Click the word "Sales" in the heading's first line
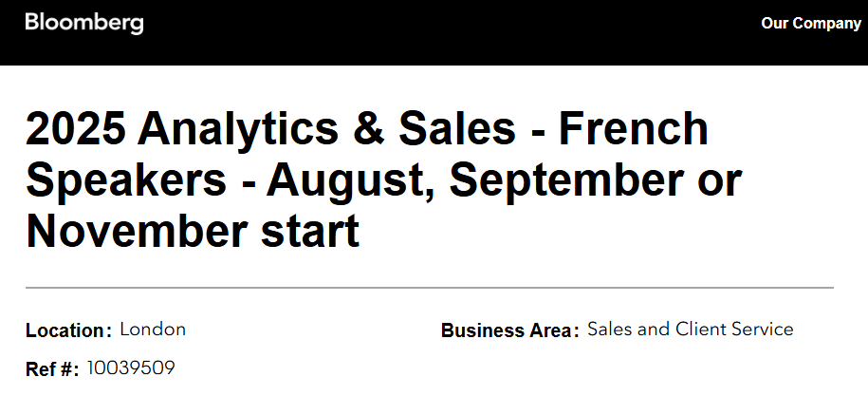Screen dimensions: 868x396 (x=456, y=128)
